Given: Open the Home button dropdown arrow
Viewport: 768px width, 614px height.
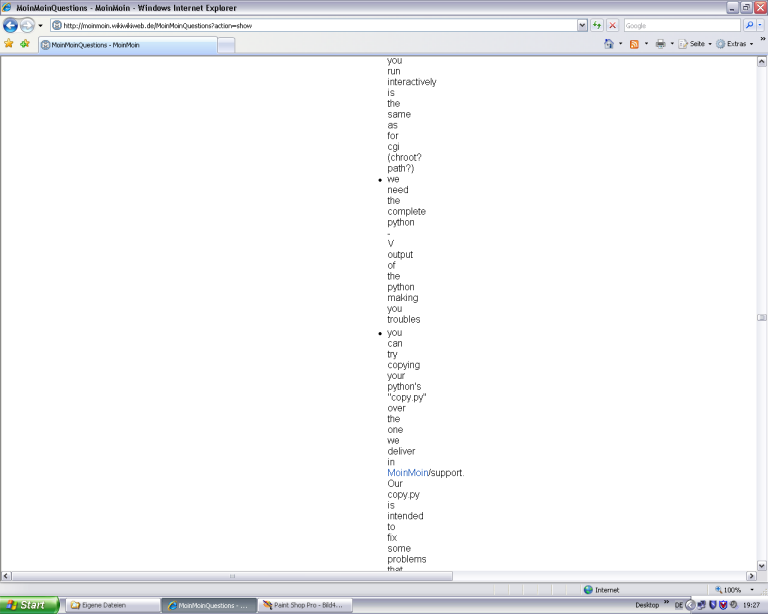Looking at the screenshot, I should (621, 44).
